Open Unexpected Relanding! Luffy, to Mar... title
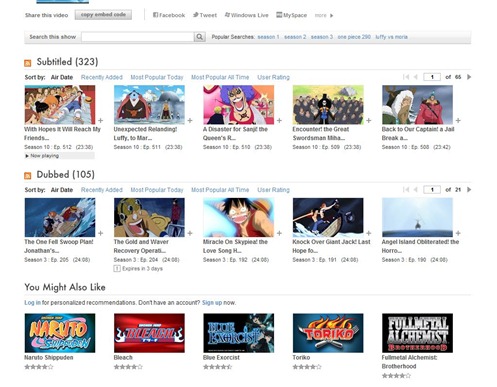This screenshot has width=497, height=387. click(145, 133)
